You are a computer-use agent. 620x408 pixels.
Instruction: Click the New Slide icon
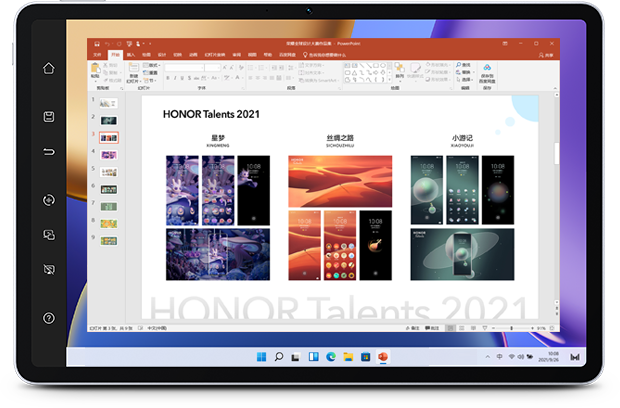[134, 67]
